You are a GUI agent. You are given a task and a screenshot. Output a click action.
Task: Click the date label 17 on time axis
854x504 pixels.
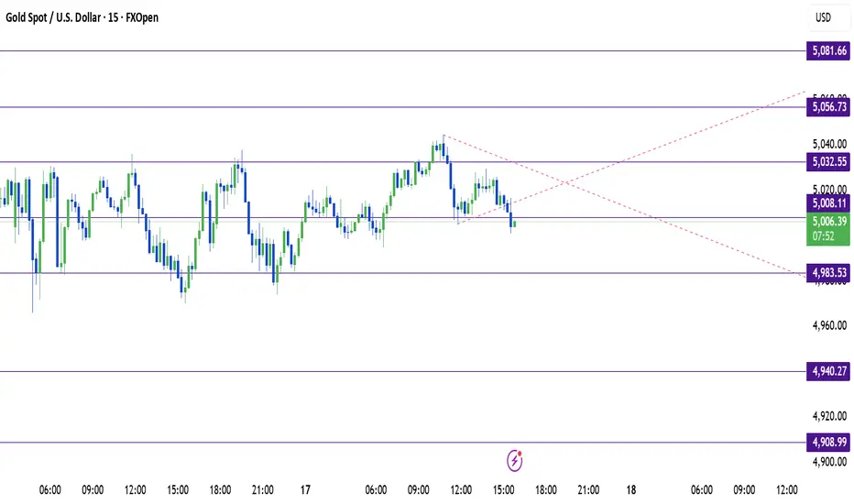pos(305,489)
